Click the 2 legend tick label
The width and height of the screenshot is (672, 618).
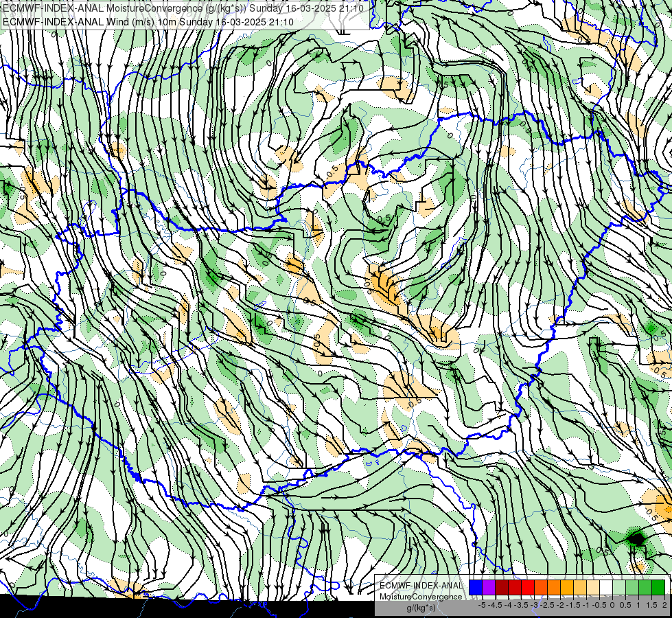pos(664,605)
